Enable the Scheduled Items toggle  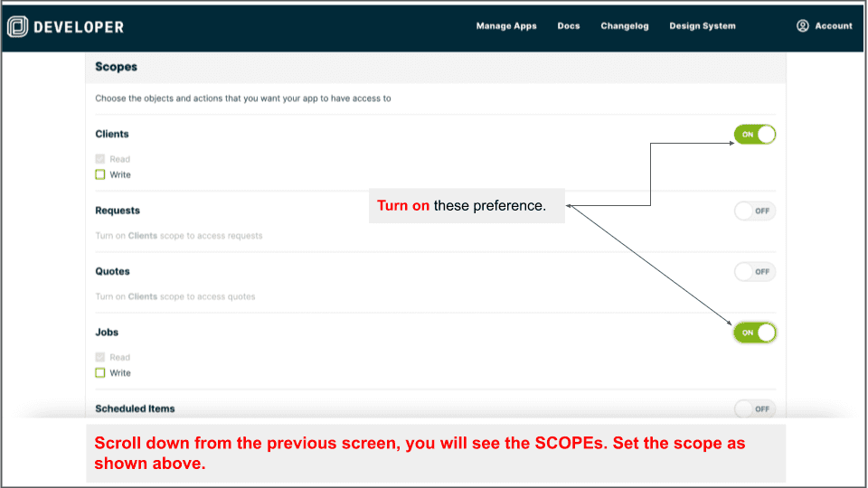[x=755, y=409]
